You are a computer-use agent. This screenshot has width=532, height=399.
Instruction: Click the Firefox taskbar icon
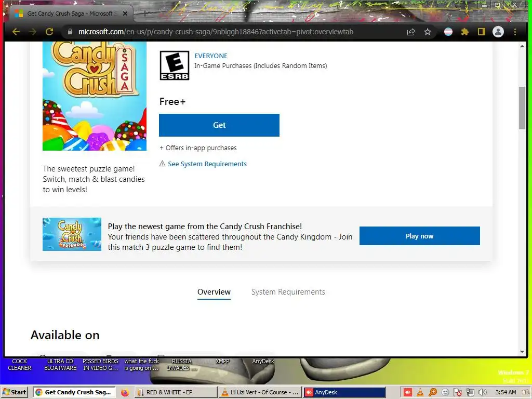click(x=125, y=393)
